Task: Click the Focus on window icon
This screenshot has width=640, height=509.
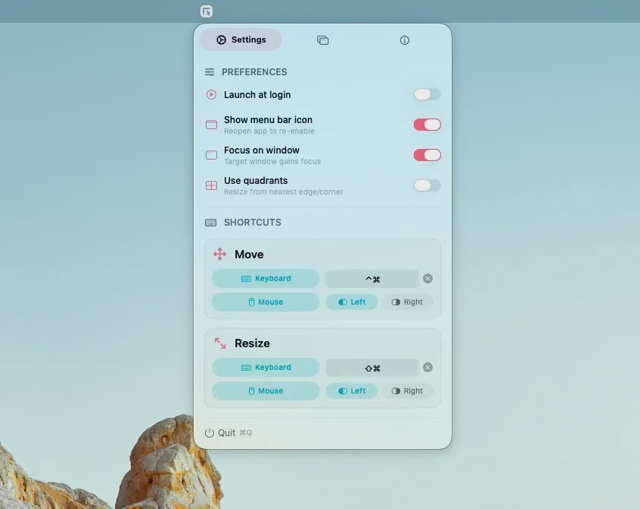Action: [x=211, y=155]
